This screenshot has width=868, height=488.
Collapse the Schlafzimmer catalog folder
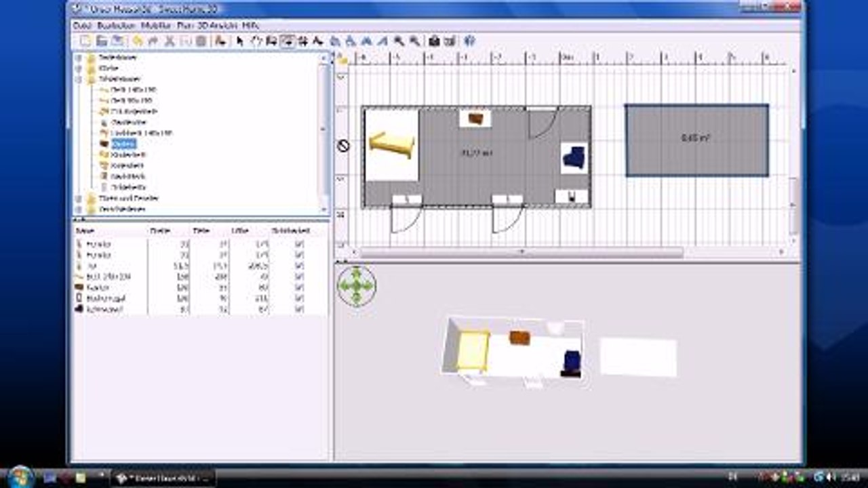click(x=78, y=79)
